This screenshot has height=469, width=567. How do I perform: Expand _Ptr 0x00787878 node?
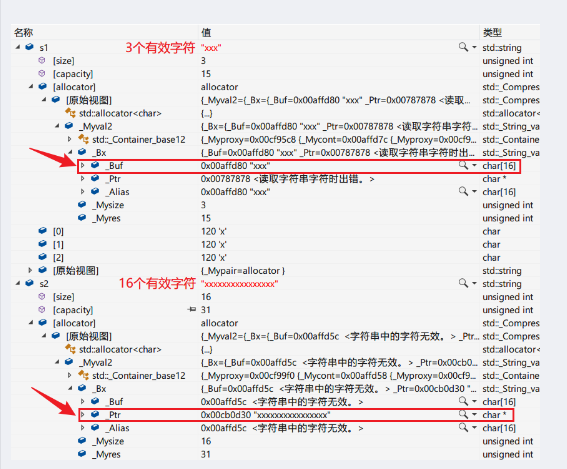pos(83,178)
